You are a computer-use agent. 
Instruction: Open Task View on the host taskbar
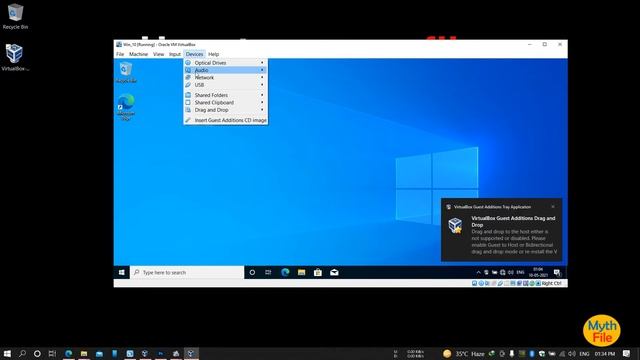tap(52, 353)
